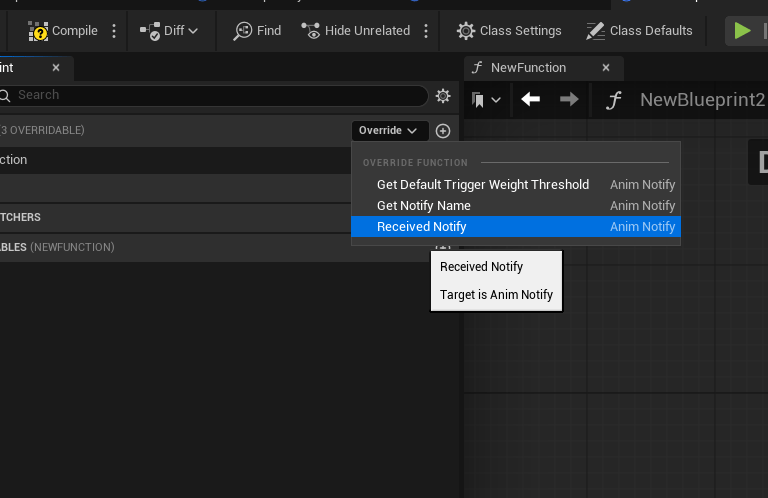Select Get Default Trigger Weight Threshold
768x498 pixels.
(x=483, y=185)
